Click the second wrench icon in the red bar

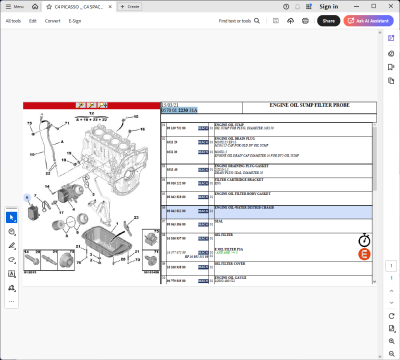(x=91, y=105)
